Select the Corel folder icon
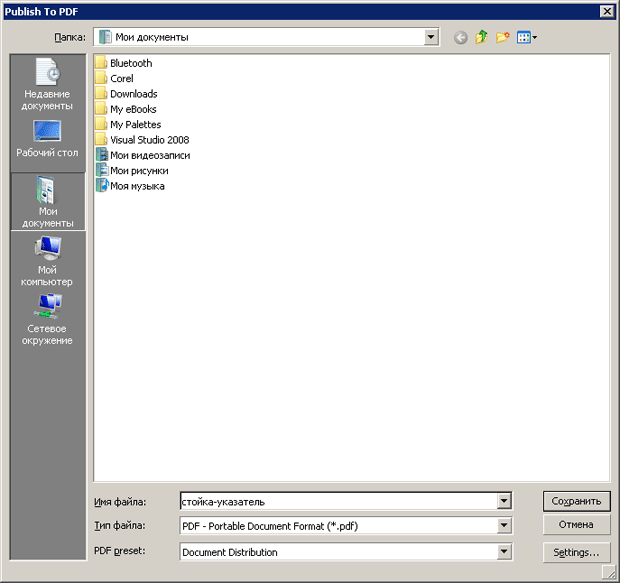 pos(101,78)
